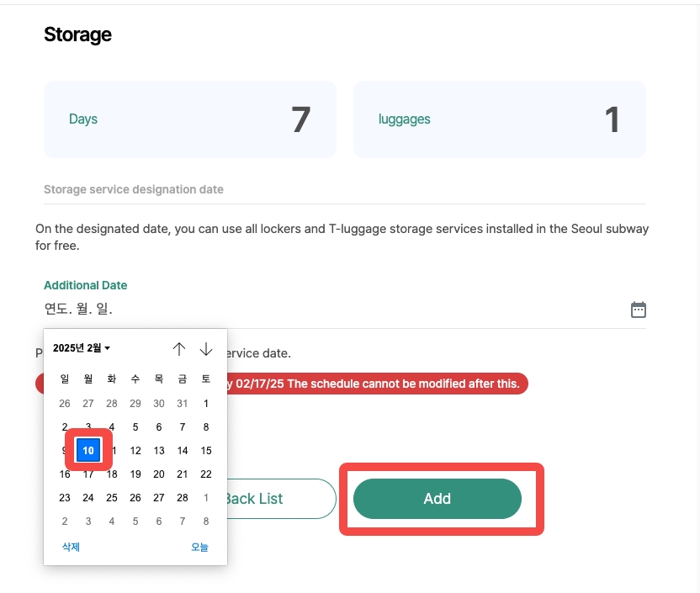Go to previous month with up arrow
Viewport: 700px width, 593px height.
[178, 349]
